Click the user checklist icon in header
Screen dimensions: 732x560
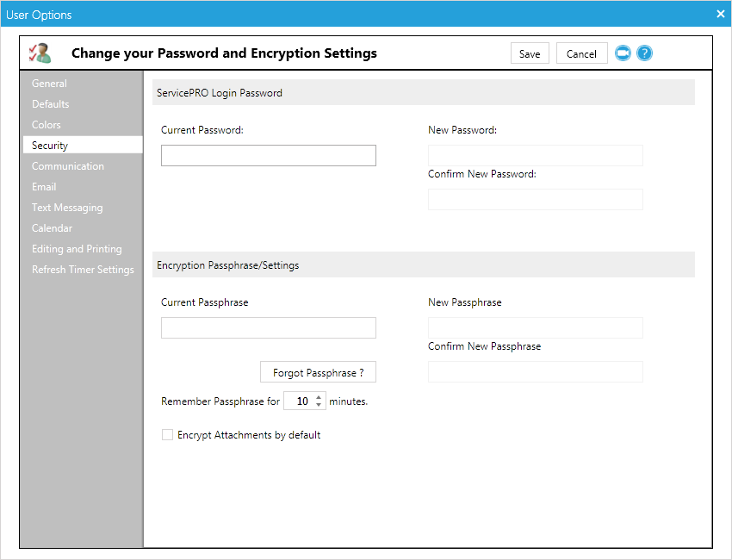click(40, 53)
